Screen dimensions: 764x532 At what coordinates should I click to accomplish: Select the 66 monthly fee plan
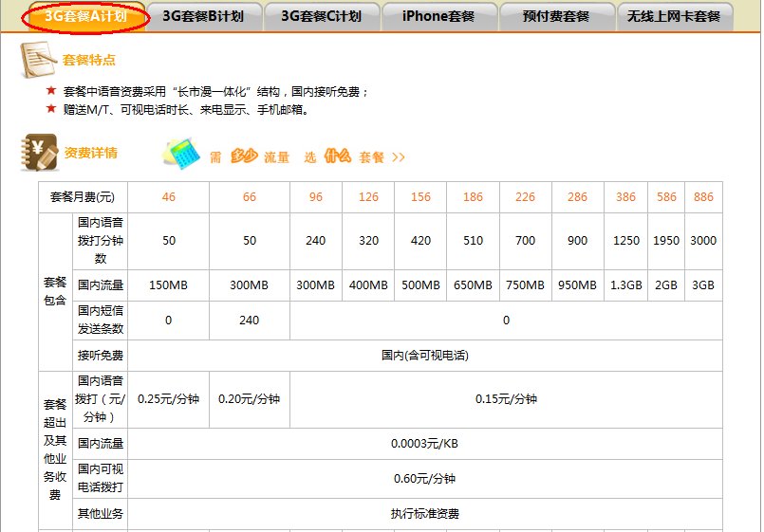click(x=250, y=197)
